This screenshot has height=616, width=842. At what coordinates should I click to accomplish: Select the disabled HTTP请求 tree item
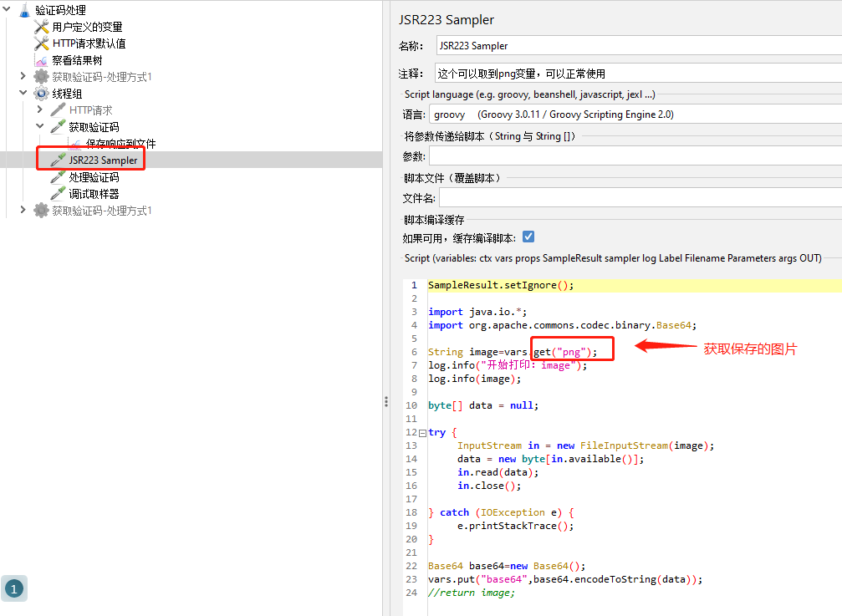coord(91,110)
